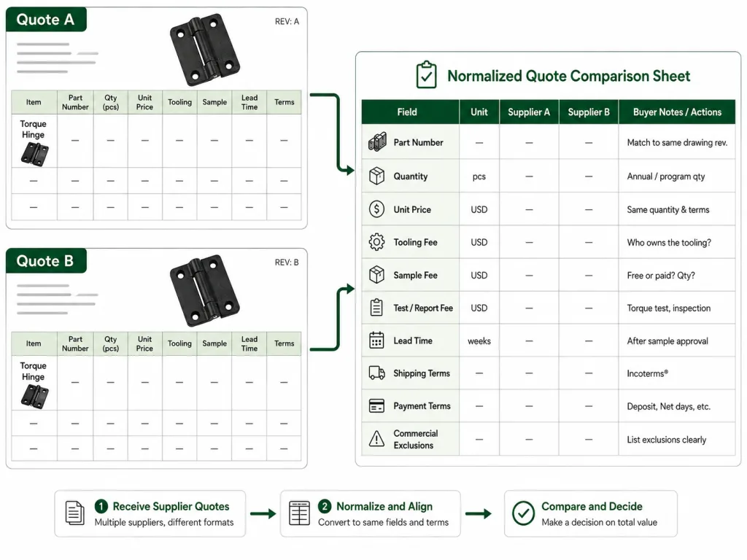The width and height of the screenshot is (747, 560).
Task: Click the credit card icon for Payment Terms
Action: [x=377, y=405]
